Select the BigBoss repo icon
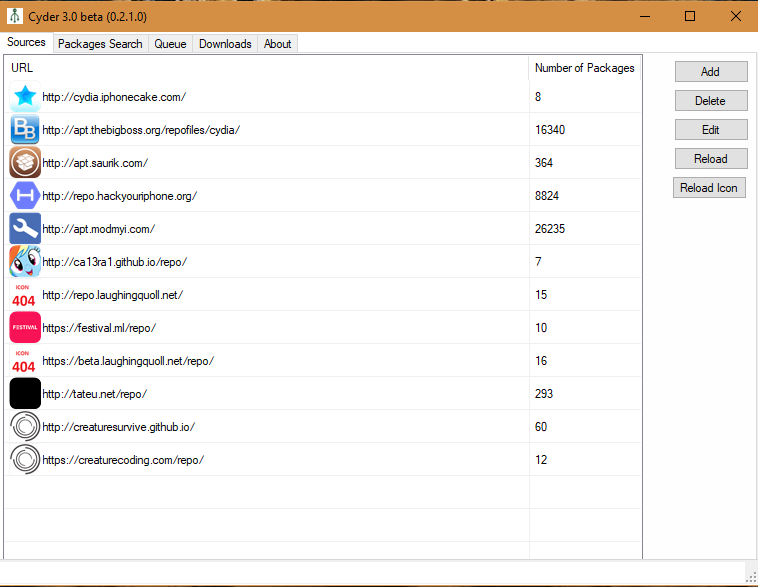The height and width of the screenshot is (587, 758). [x=25, y=130]
